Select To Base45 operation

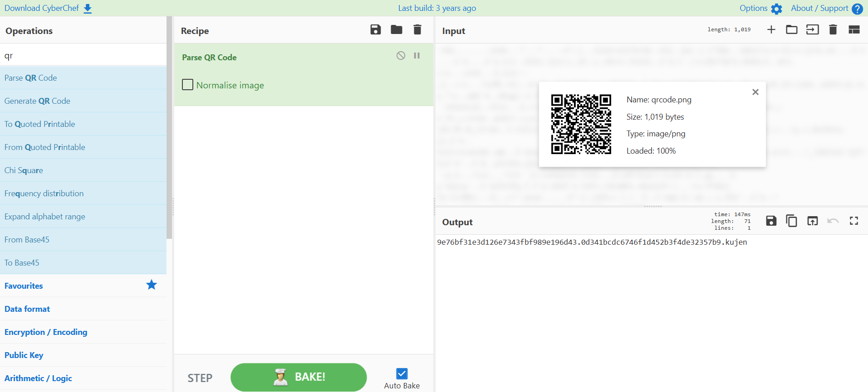(83, 263)
